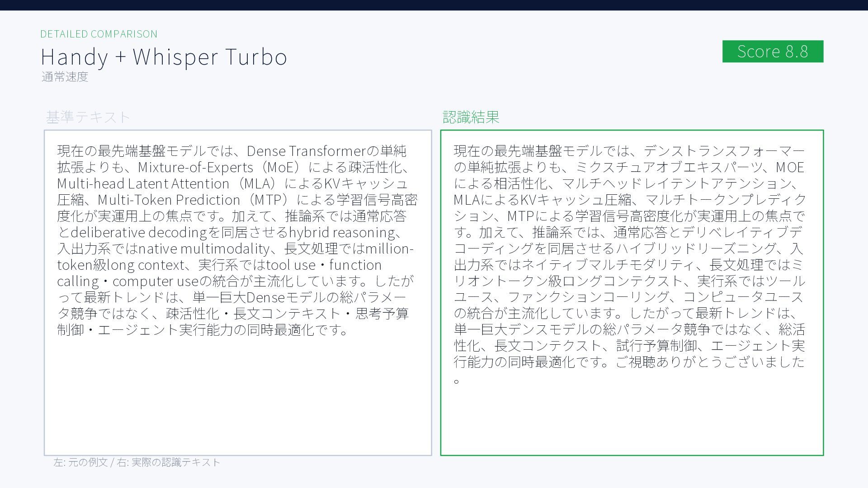Screen dimensions: 868x488
Task: Click empty area inside green-bordered result box
Action: (x=633, y=420)
